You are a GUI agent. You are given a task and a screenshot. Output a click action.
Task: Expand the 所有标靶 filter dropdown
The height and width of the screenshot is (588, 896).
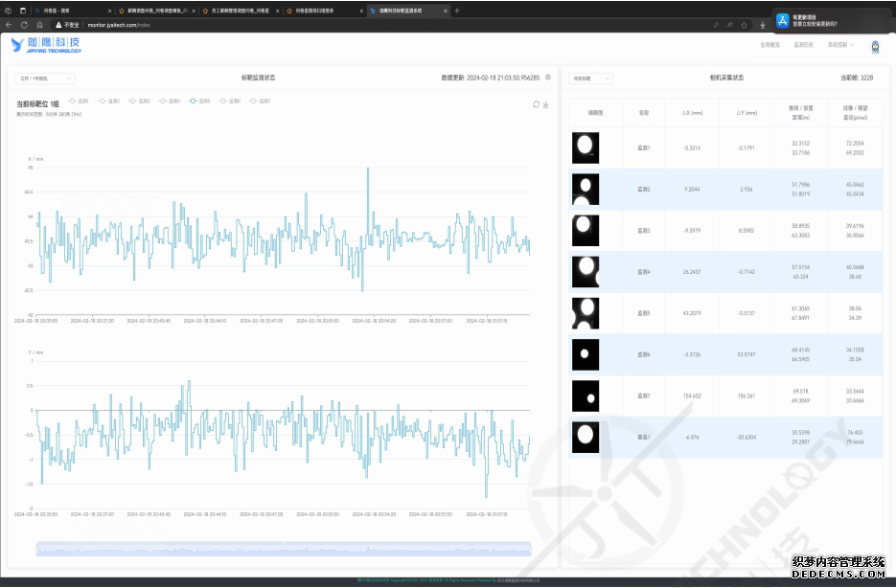click(590, 79)
